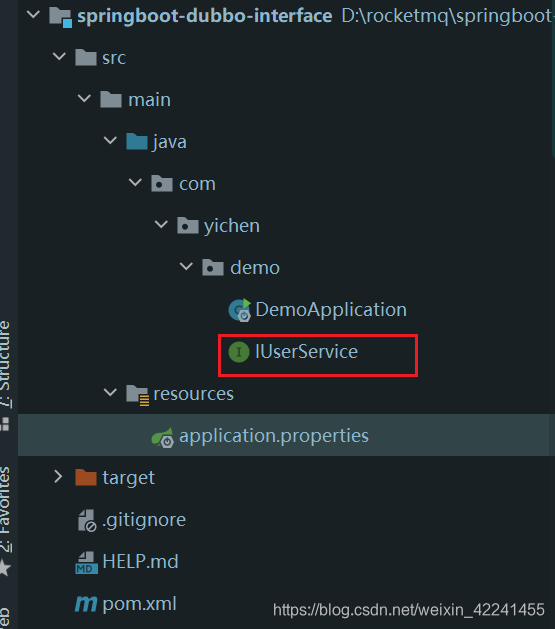Click the orange target folder icon

(x=86, y=477)
